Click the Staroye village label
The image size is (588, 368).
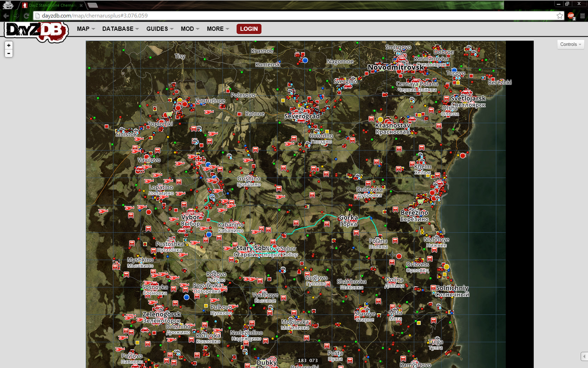coord(365,314)
